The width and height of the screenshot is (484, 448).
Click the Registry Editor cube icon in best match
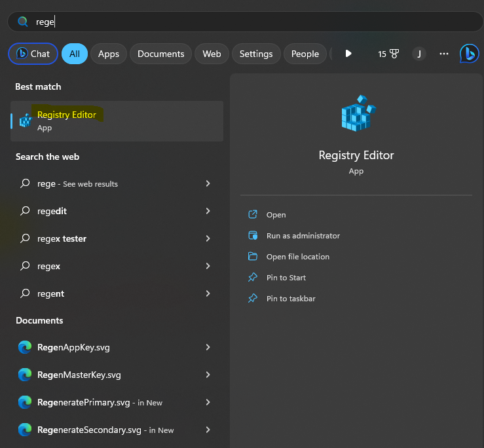coord(26,121)
